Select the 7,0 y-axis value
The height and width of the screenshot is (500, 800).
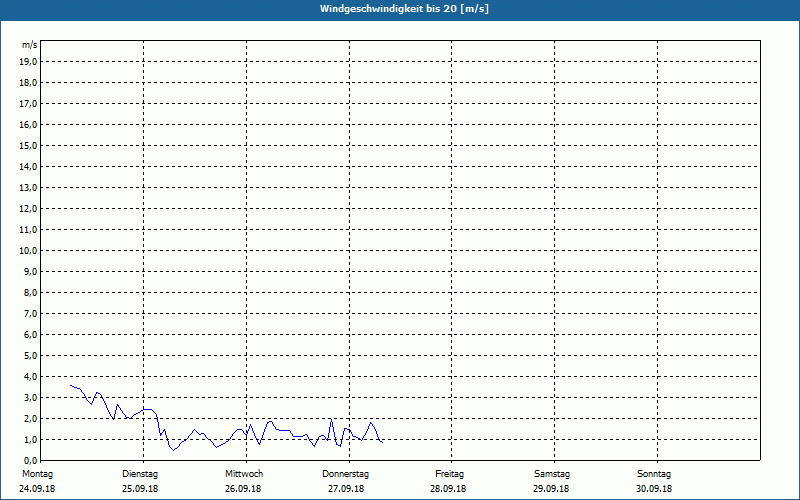pyautogui.click(x=31, y=313)
